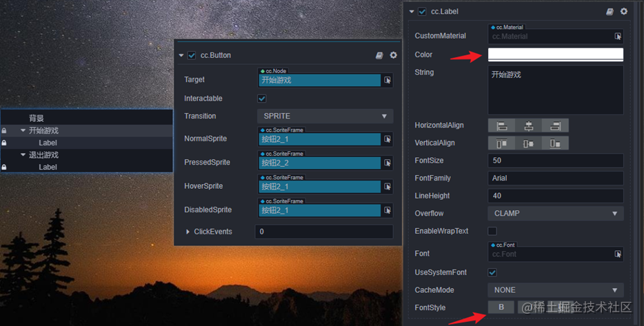The height and width of the screenshot is (326, 644).
Task: Collapse the cc.Button component section
Action: click(x=181, y=55)
